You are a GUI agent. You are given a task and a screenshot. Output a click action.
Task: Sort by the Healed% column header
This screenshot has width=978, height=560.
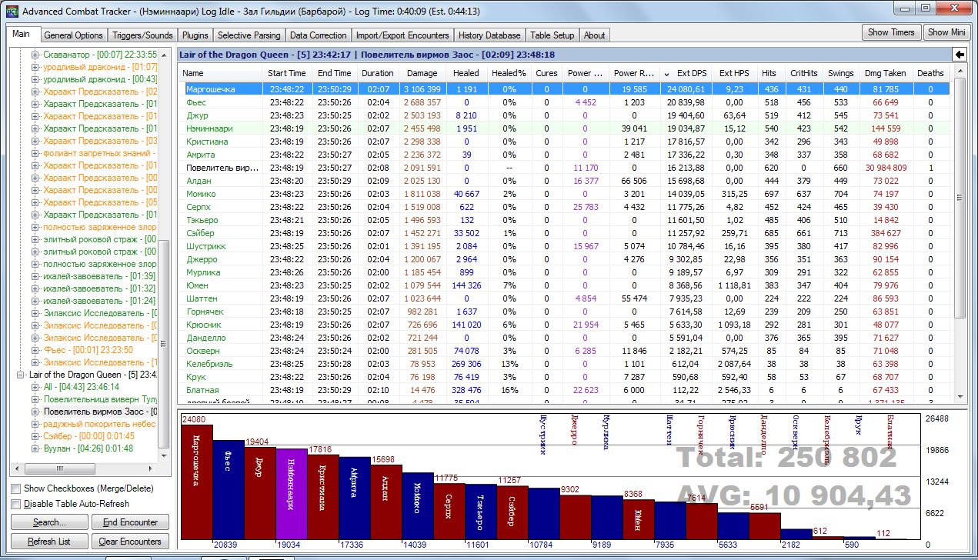tap(509, 73)
